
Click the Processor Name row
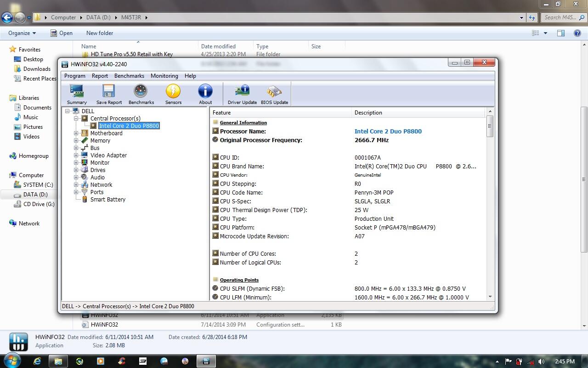(348, 131)
